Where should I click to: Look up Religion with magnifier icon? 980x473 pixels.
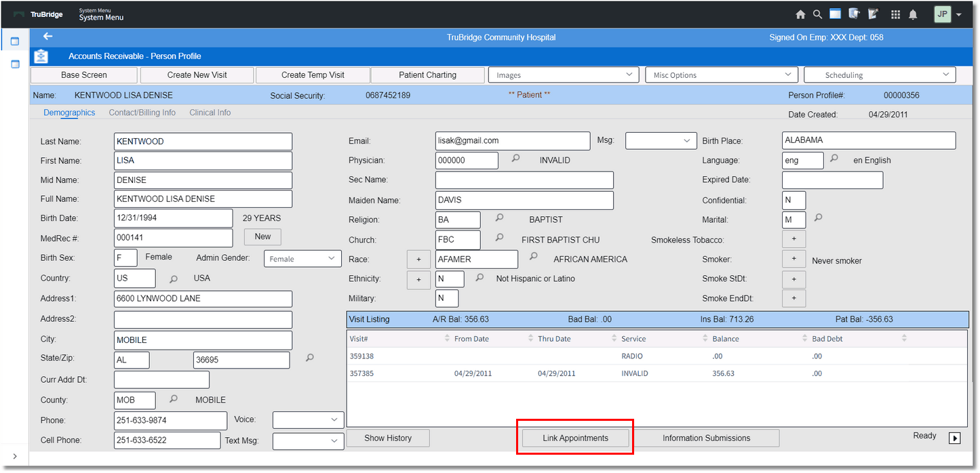(500, 218)
